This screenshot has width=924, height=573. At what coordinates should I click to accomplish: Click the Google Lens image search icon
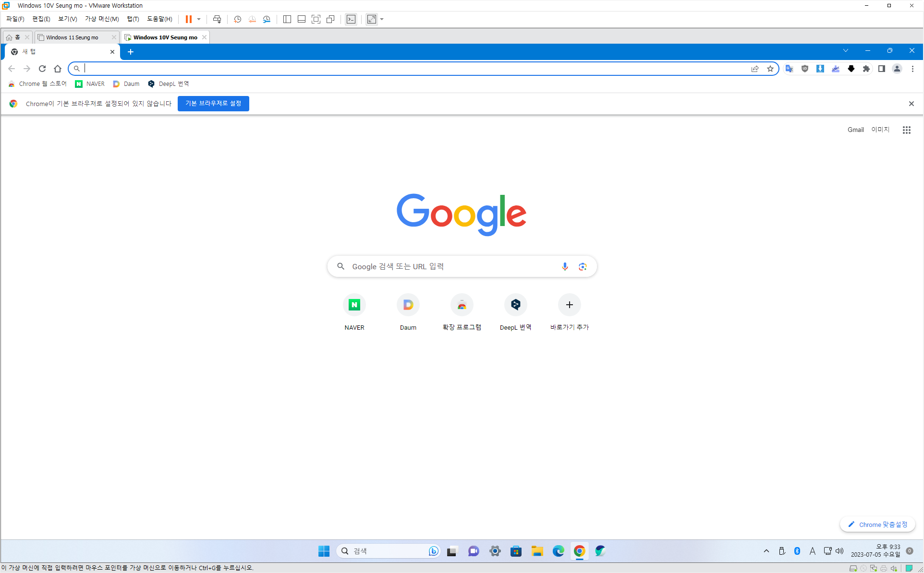coord(583,266)
